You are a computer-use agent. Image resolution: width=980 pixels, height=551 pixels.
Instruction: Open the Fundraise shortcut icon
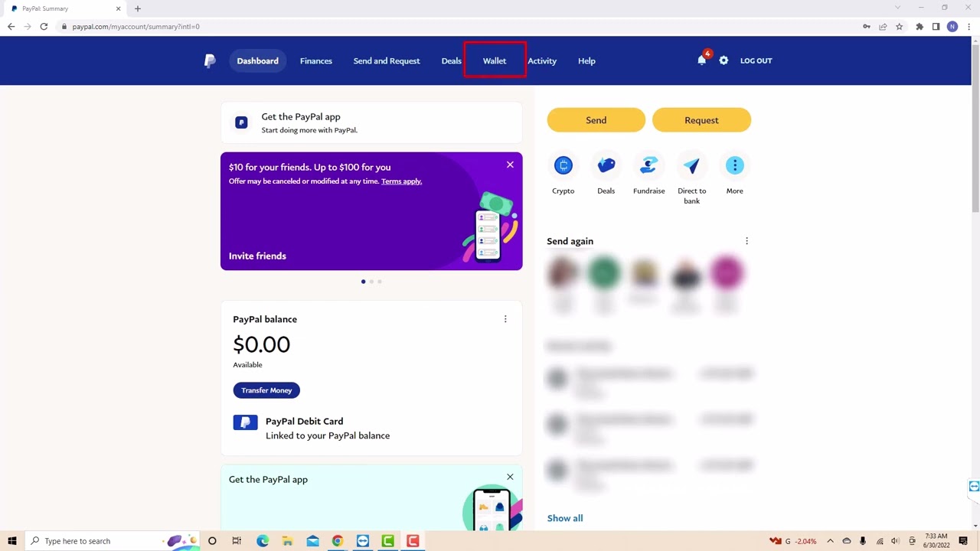pyautogui.click(x=649, y=165)
